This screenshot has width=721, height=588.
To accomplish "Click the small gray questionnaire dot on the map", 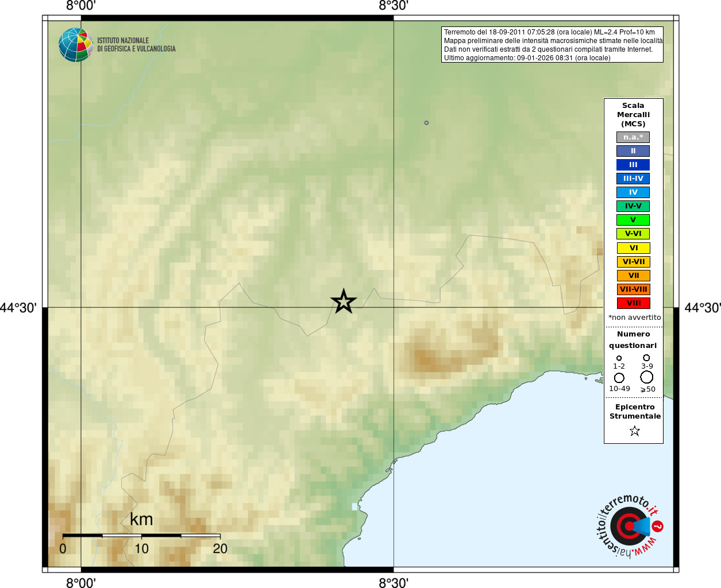I will coord(426,123).
